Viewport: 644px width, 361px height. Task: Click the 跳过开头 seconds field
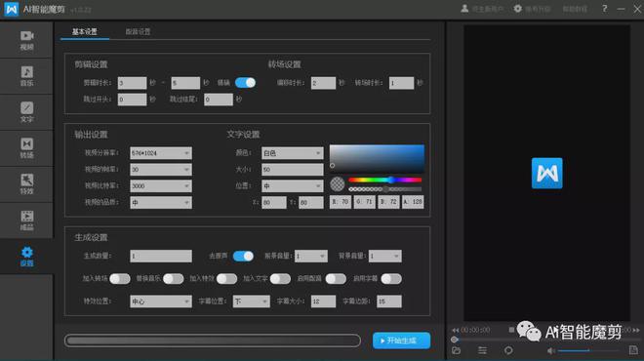[132, 99]
